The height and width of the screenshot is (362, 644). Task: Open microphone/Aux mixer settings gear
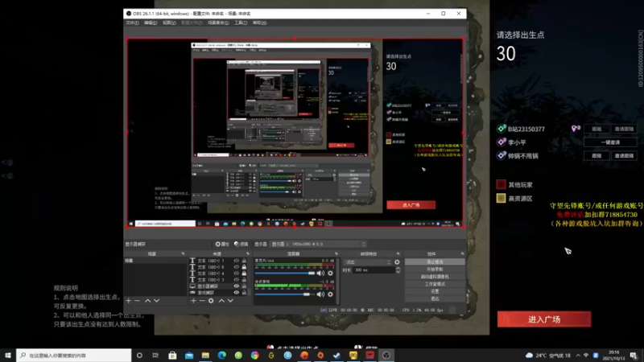(x=330, y=273)
